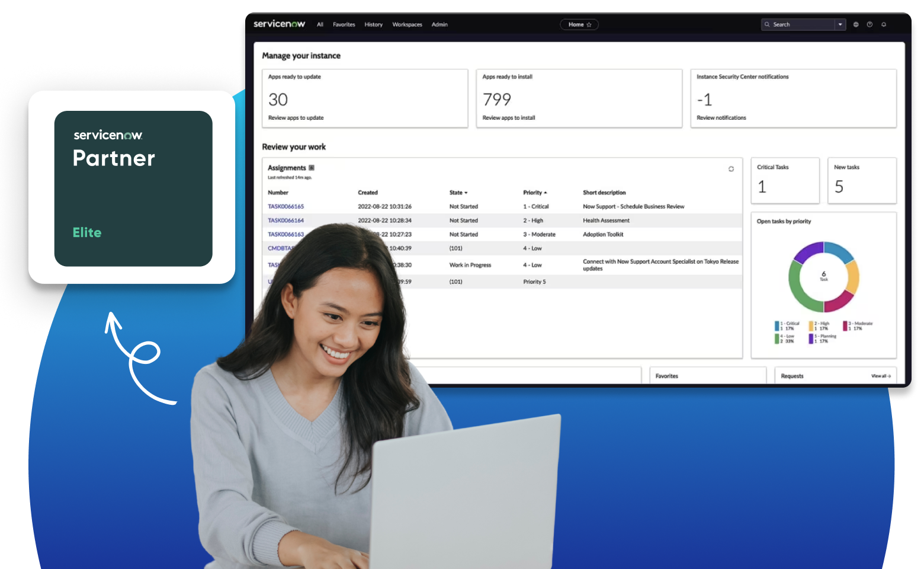Viewport: 924px width, 569px height.
Task: Open the New tasks card
Action: coord(862,181)
